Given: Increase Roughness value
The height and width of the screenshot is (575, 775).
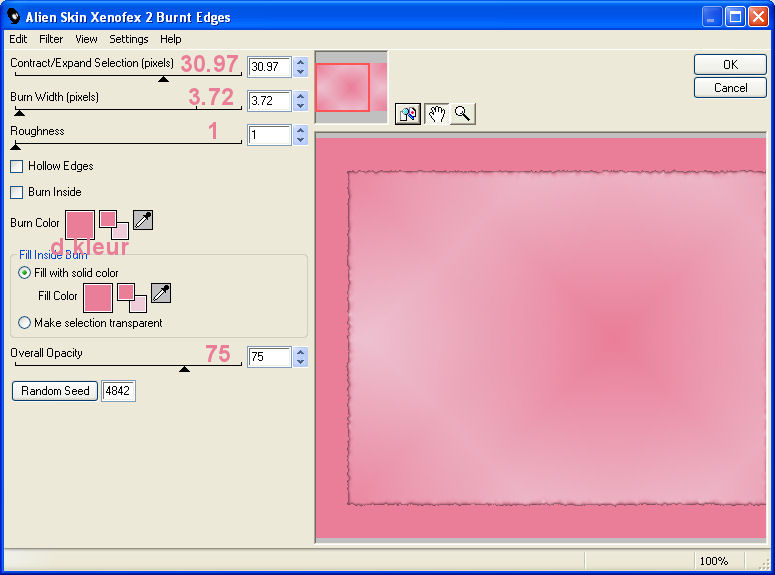Looking at the screenshot, I should tap(301, 131).
